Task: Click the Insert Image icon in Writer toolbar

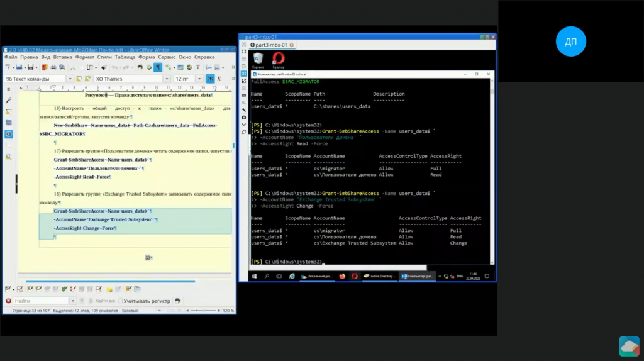Action: pos(180,67)
